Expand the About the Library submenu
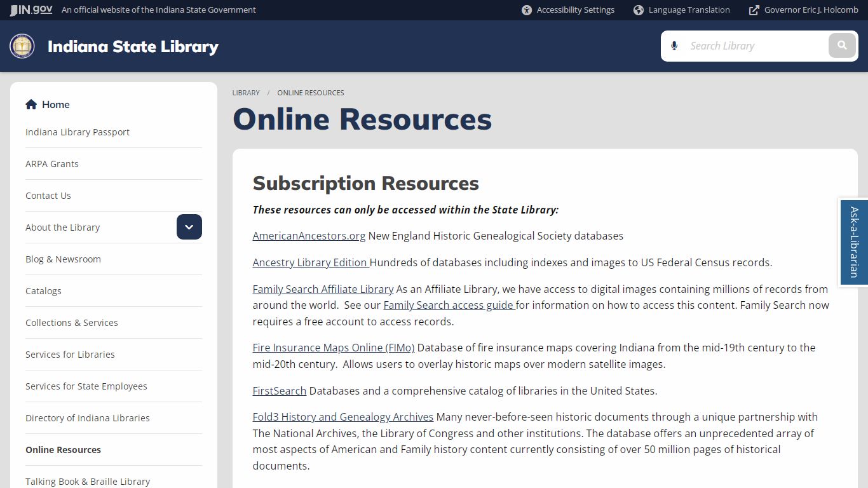The image size is (868, 488). (x=189, y=227)
